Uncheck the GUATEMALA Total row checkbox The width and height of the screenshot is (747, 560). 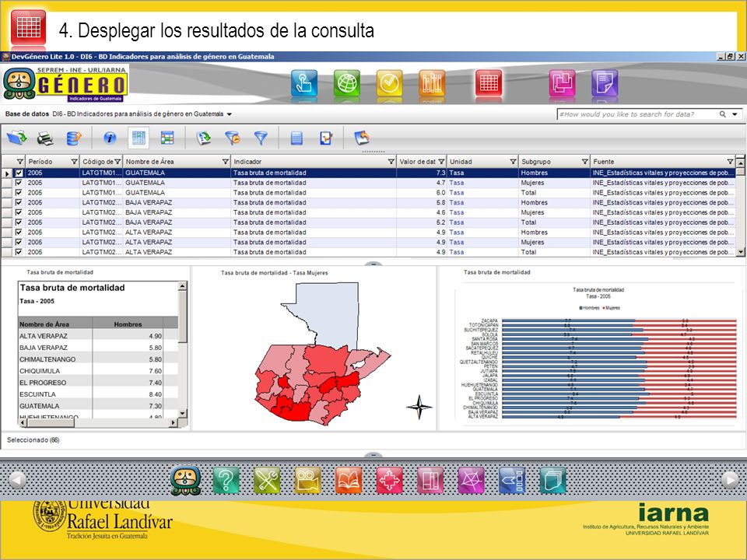click(19, 193)
